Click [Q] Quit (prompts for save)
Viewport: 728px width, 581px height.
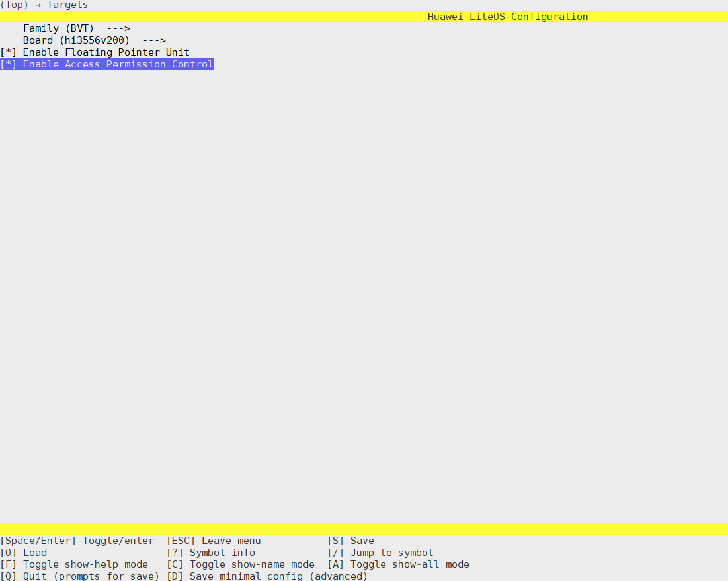pos(79,576)
